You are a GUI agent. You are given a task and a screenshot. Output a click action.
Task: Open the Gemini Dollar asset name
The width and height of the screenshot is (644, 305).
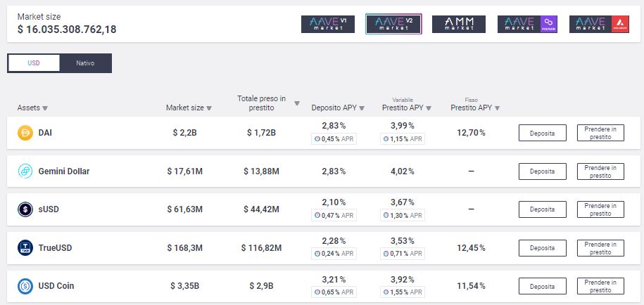click(x=63, y=171)
